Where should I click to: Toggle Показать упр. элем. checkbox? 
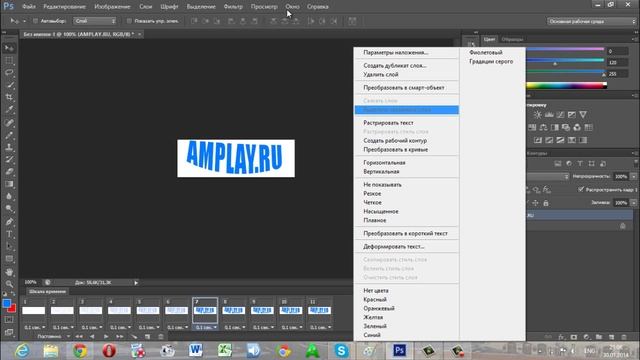[129, 21]
